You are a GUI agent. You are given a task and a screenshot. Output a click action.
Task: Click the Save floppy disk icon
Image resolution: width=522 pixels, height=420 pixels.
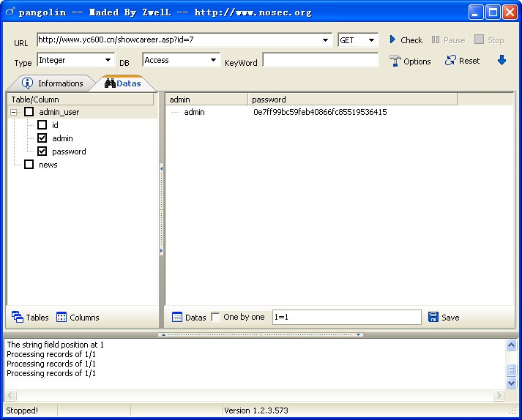click(433, 317)
